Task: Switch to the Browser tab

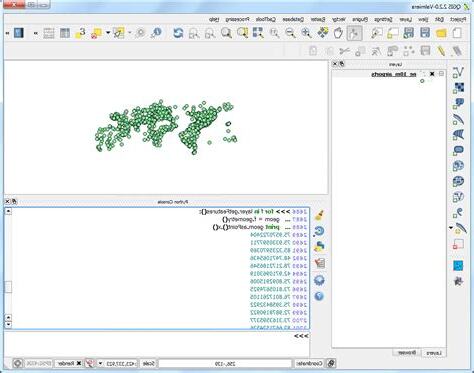Action: click(407, 353)
